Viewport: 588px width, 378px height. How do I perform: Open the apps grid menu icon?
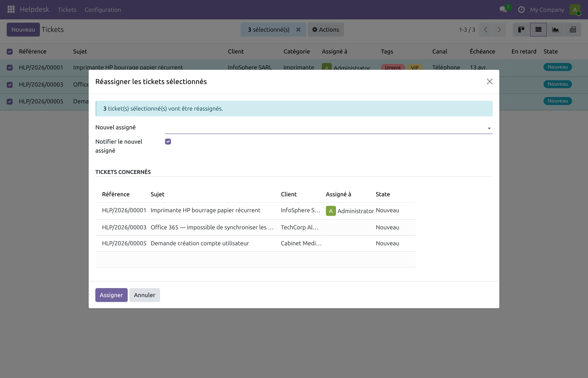(11, 9)
